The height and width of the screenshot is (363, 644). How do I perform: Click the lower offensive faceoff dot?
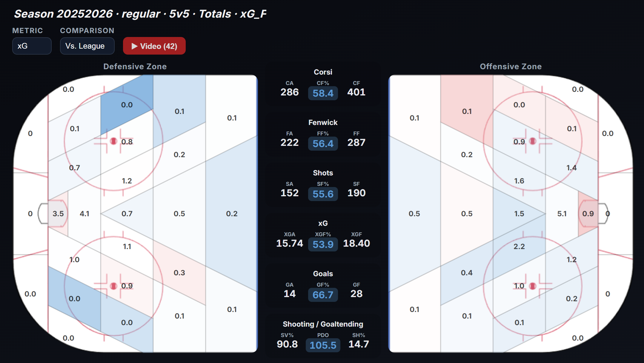532,286
